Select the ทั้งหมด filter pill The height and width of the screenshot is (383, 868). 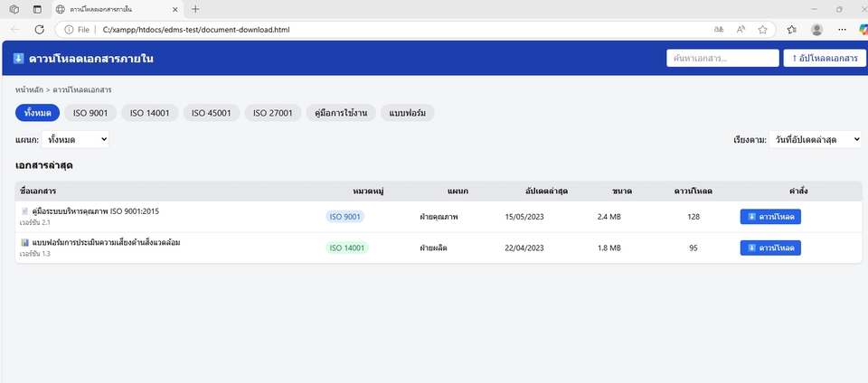click(x=37, y=113)
